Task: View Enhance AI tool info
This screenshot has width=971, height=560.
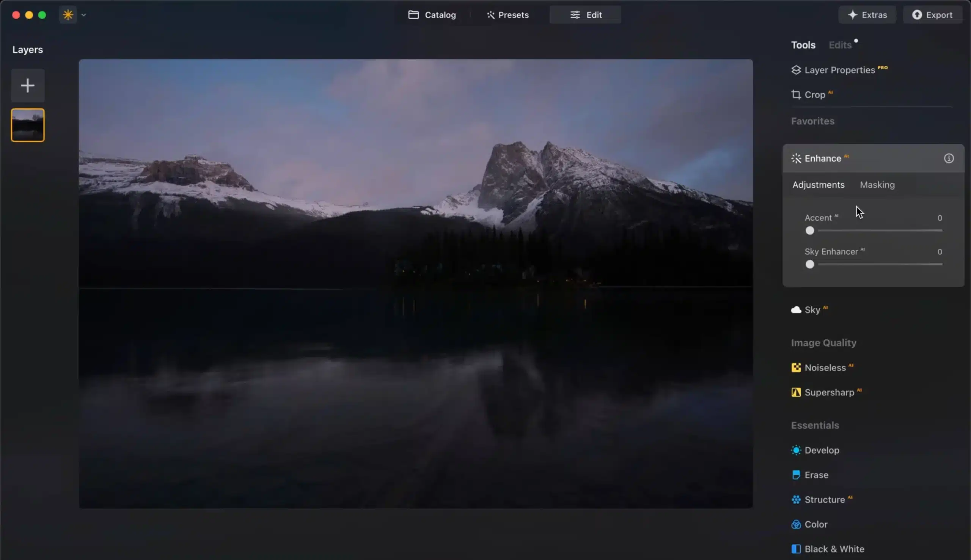Action: [x=949, y=158]
